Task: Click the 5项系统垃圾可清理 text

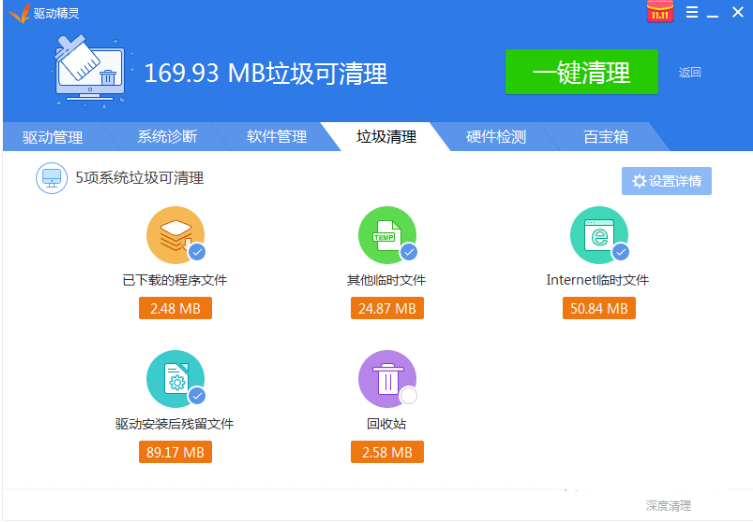Action: pyautogui.click(x=140, y=178)
